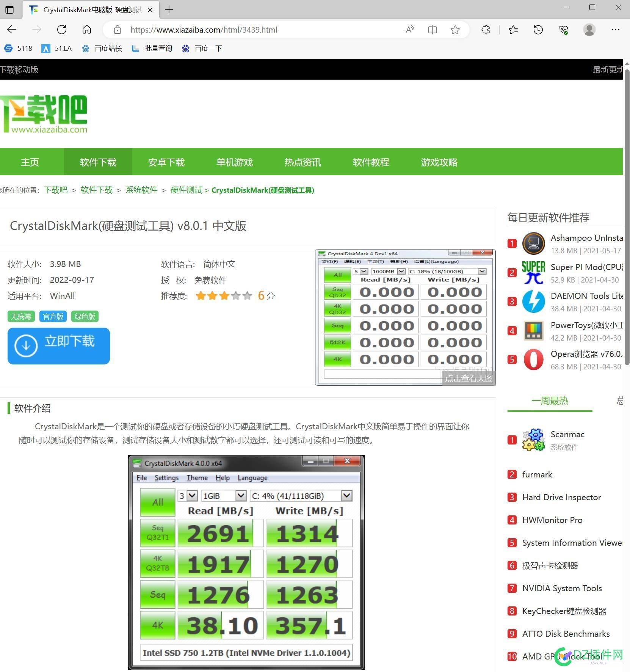Open the 51.LA bookmark
Image resolution: width=630 pixels, height=672 pixels.
click(56, 49)
